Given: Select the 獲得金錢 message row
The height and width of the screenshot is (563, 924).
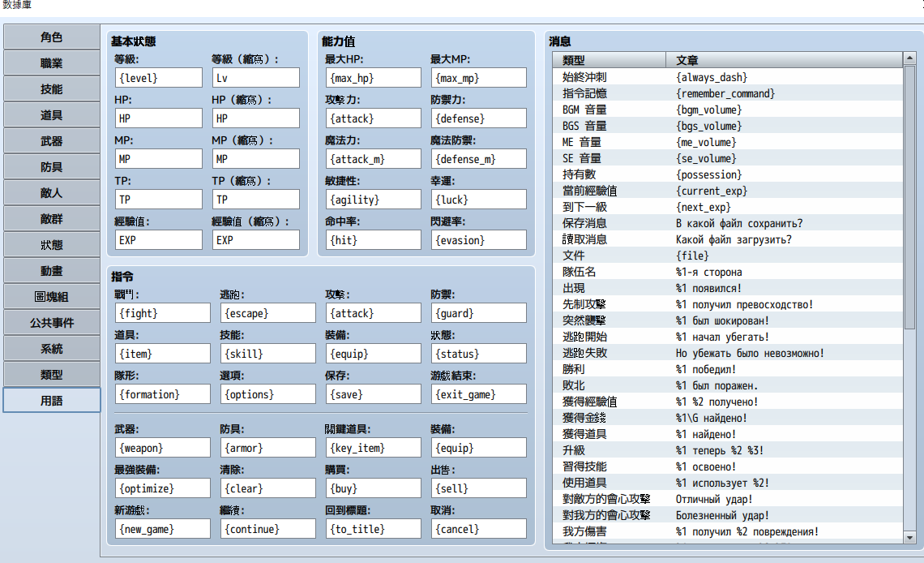Looking at the screenshot, I should pyautogui.click(x=728, y=418).
